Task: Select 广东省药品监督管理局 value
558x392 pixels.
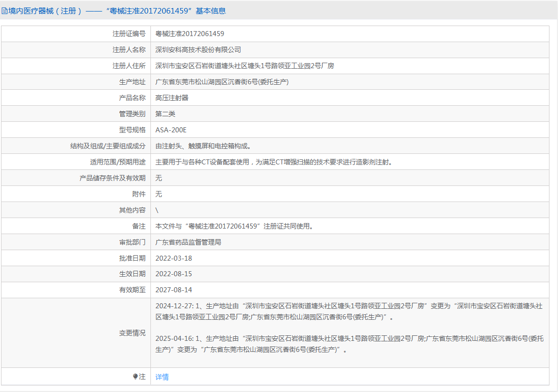Action: [188, 242]
